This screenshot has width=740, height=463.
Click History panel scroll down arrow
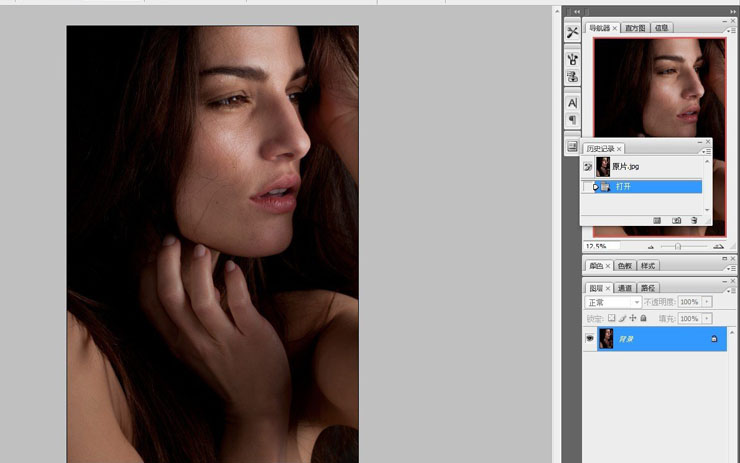click(707, 210)
